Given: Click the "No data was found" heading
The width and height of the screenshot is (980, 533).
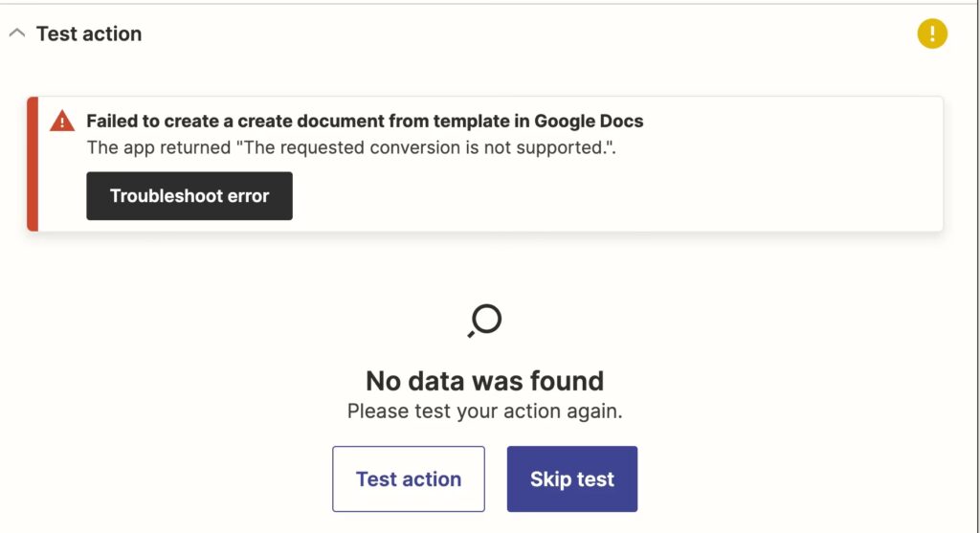Looking at the screenshot, I should (484, 381).
